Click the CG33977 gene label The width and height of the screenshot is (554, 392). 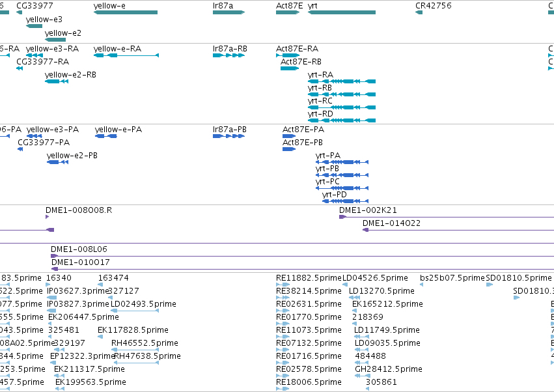tap(35, 6)
